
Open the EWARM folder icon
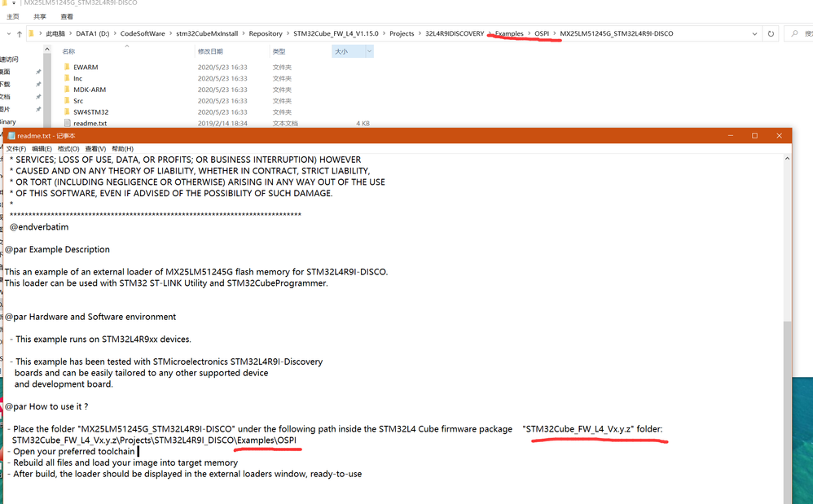tap(67, 67)
